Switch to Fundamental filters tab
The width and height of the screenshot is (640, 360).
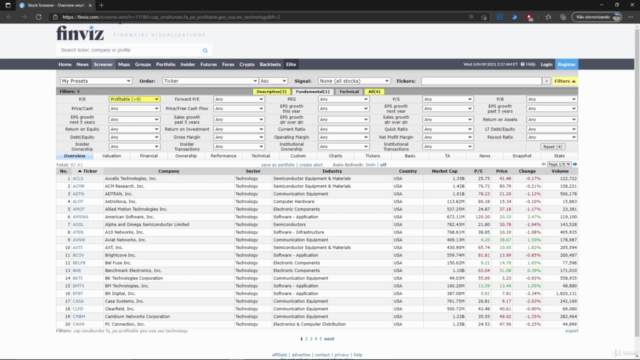click(x=313, y=92)
